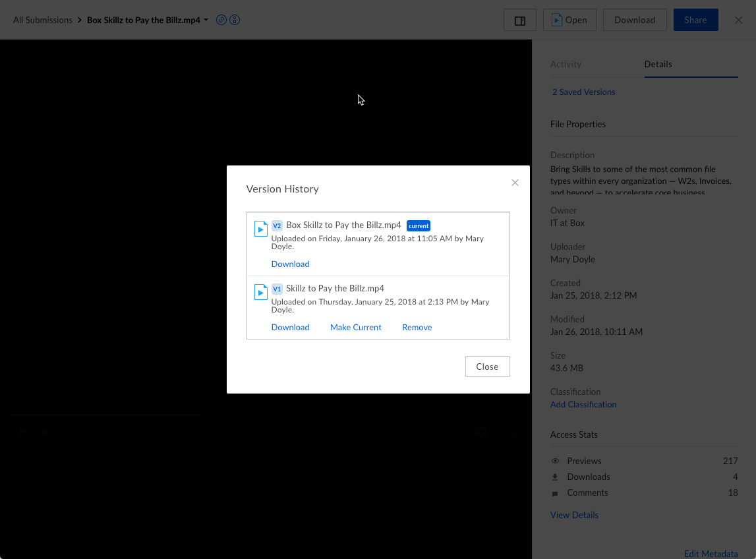Remove version V1 of the file

(x=417, y=327)
